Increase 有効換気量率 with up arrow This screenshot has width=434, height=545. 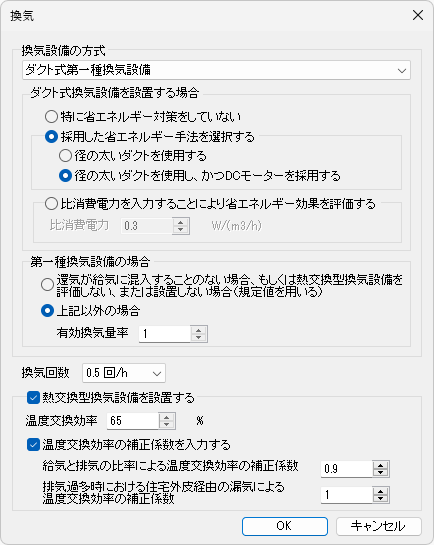(x=199, y=330)
